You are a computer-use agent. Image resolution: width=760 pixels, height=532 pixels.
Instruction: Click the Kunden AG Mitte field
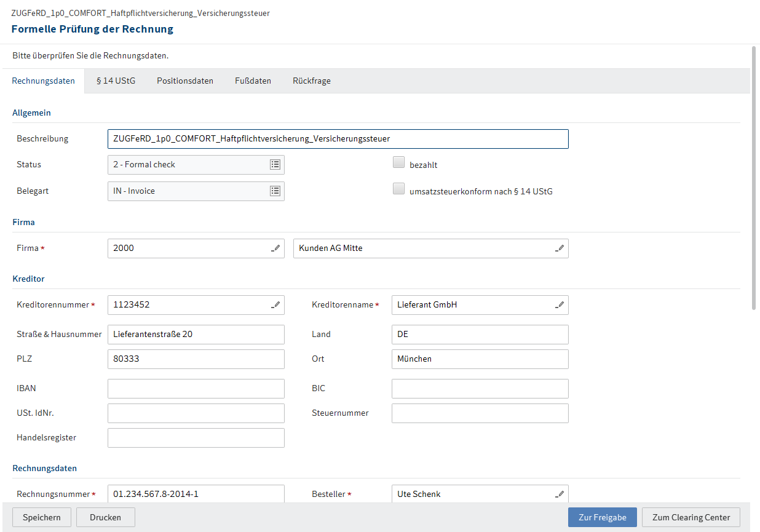click(431, 248)
